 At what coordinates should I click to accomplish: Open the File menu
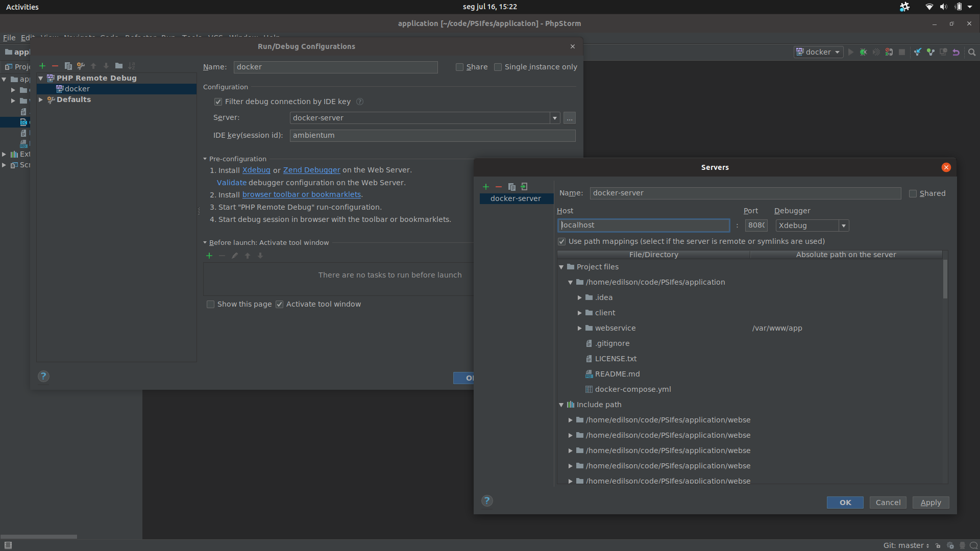[x=9, y=38]
